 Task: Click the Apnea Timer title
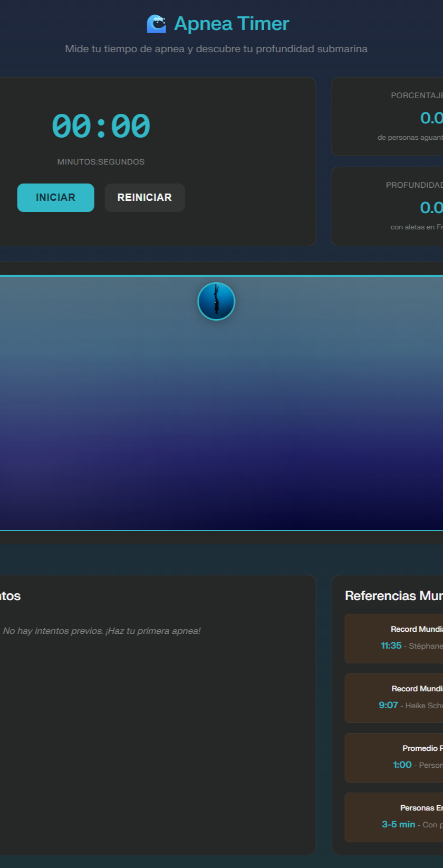tap(232, 24)
